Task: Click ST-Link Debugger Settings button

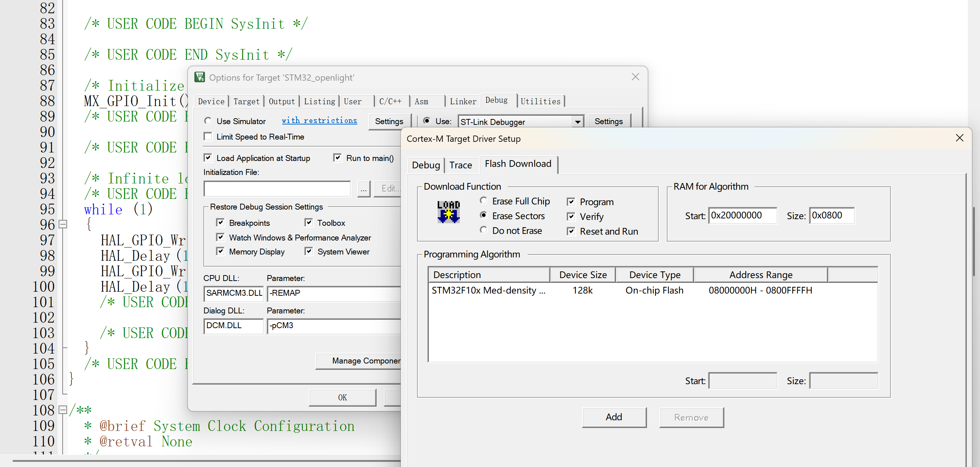Action: click(609, 121)
